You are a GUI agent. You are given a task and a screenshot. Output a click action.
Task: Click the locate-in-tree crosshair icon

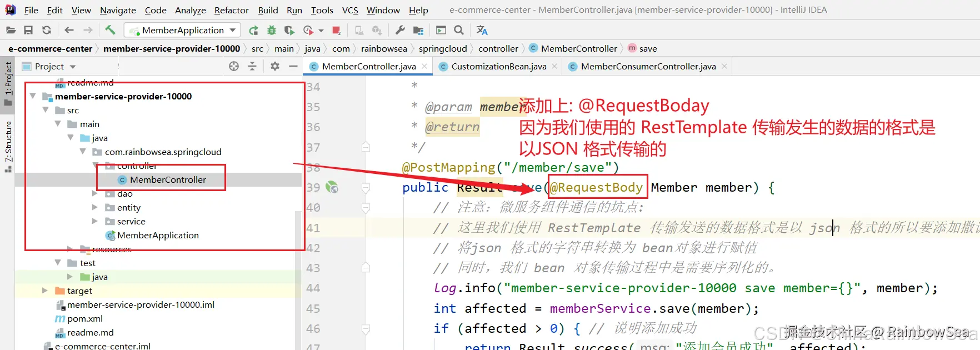tap(234, 66)
